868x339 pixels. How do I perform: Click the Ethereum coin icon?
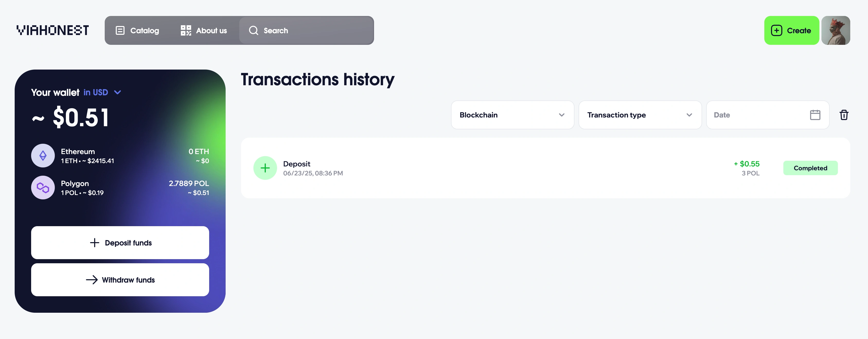[43, 156]
